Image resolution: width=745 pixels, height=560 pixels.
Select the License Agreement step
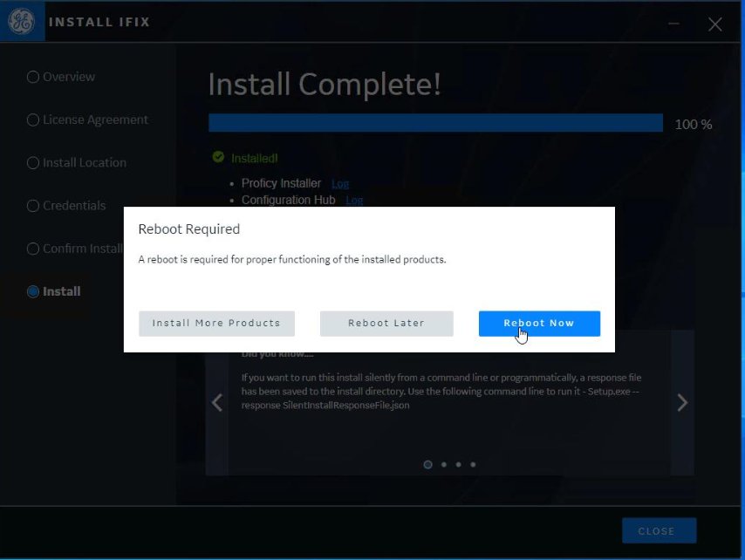87,120
